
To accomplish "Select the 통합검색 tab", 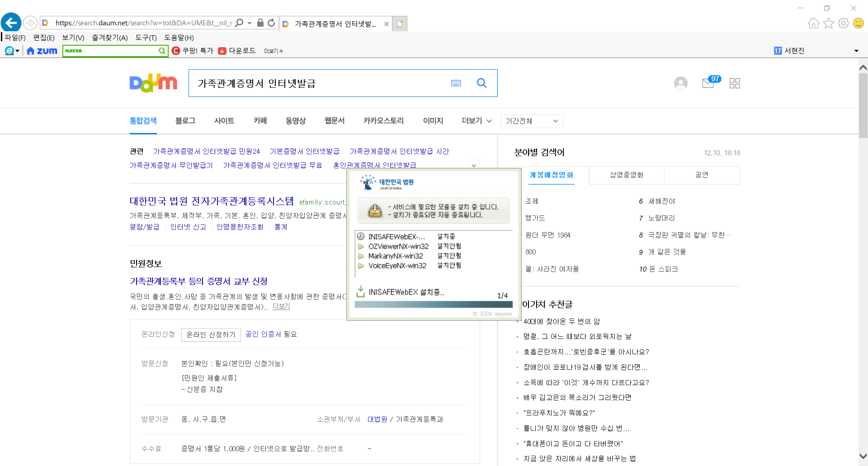I will [x=143, y=121].
